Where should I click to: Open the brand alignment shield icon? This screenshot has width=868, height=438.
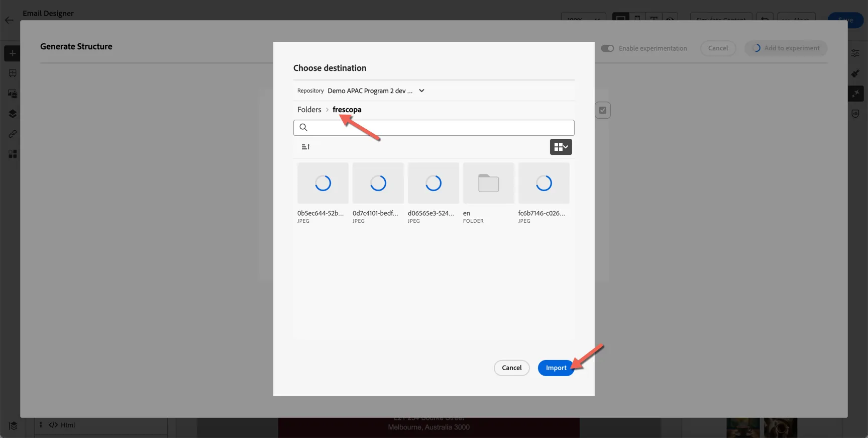tap(855, 114)
